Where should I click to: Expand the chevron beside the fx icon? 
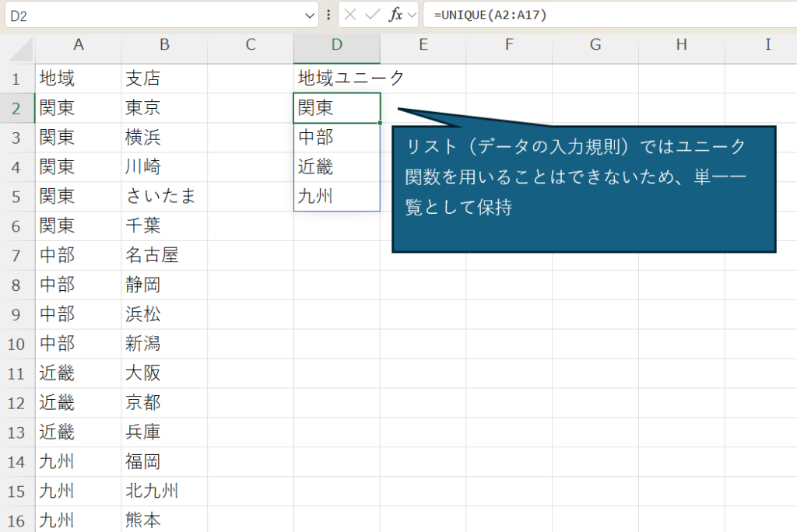pos(411,14)
